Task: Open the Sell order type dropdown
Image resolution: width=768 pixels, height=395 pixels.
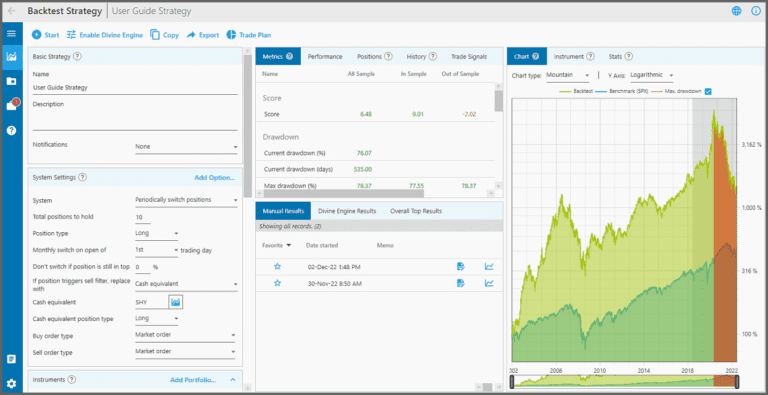Action: 186,351
